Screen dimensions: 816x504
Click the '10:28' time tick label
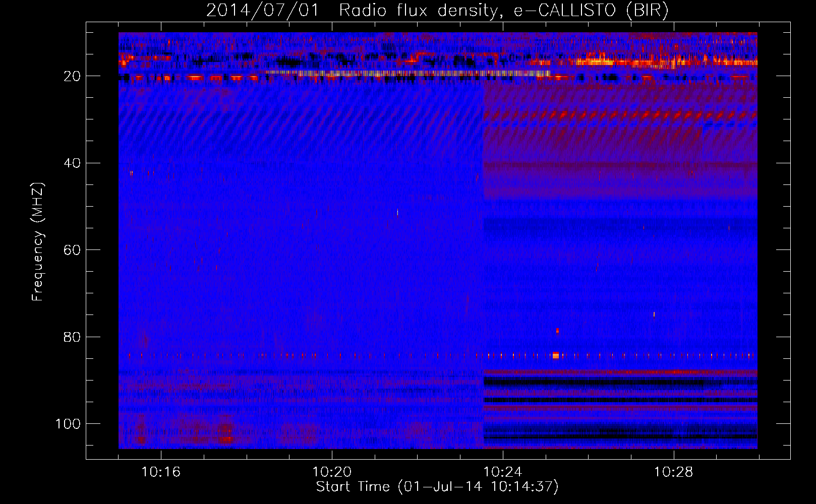(674, 472)
